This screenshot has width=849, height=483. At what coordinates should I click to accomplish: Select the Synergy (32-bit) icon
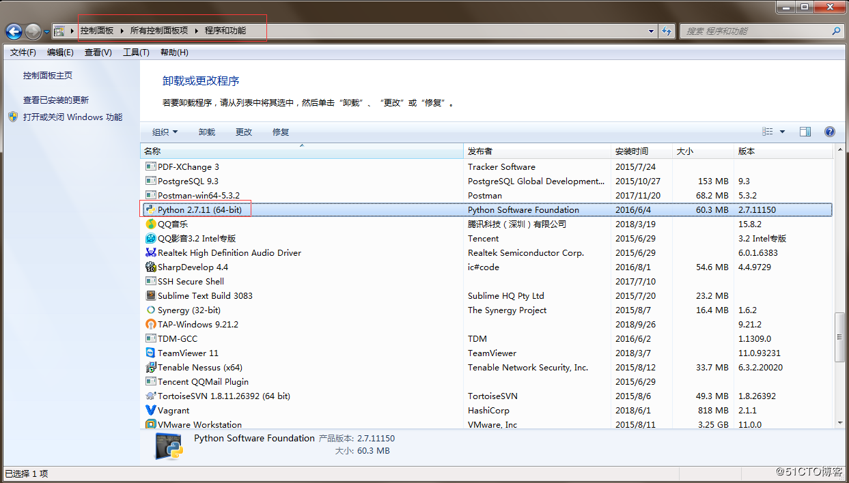tap(151, 310)
